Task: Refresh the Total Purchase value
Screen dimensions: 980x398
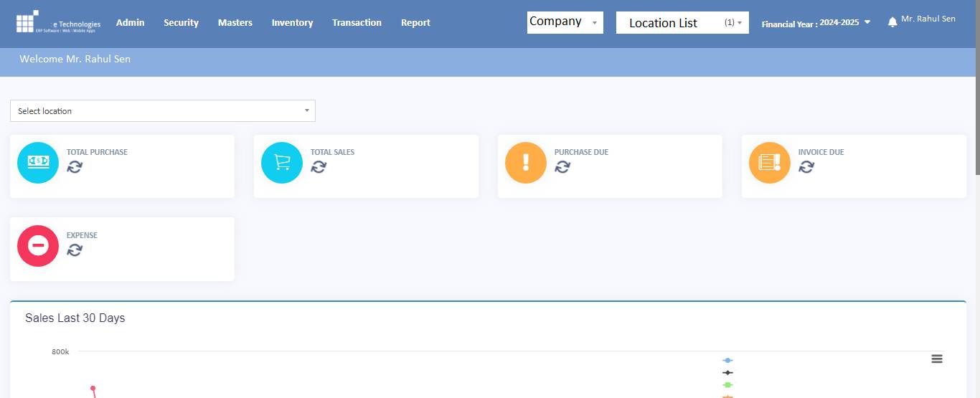Action: click(x=75, y=166)
